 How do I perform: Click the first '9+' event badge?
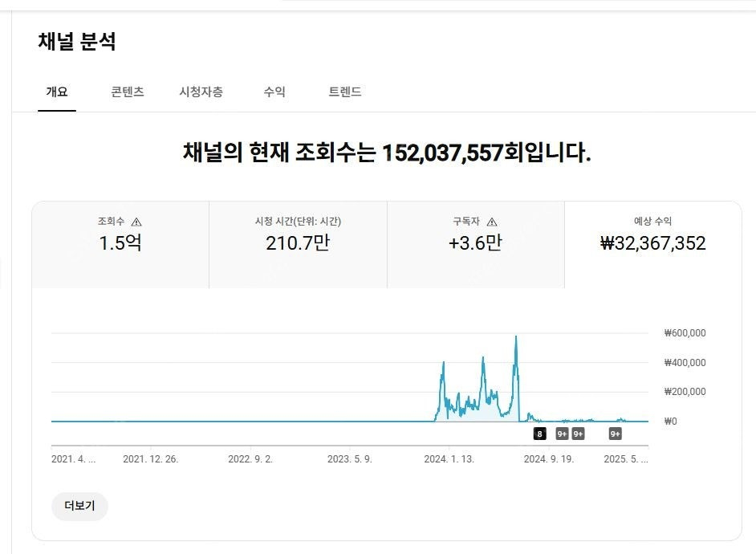[562, 433]
